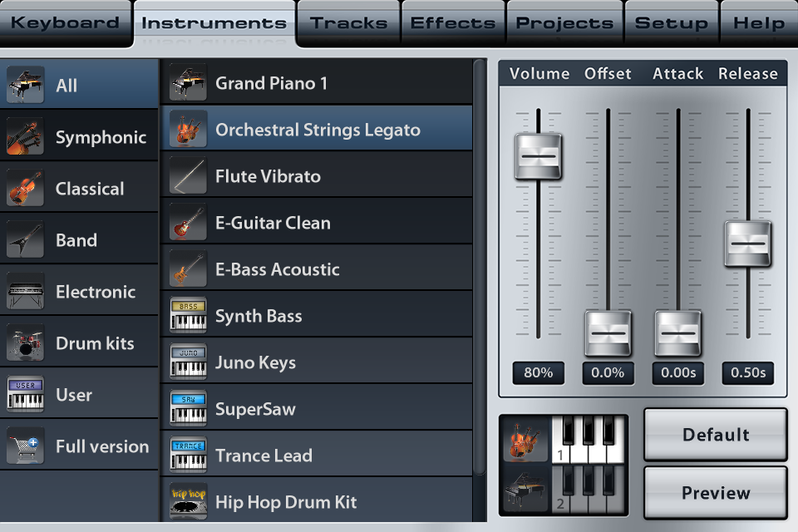The height and width of the screenshot is (532, 798).
Task: Click the 80% volume value box
Action: coord(538,372)
